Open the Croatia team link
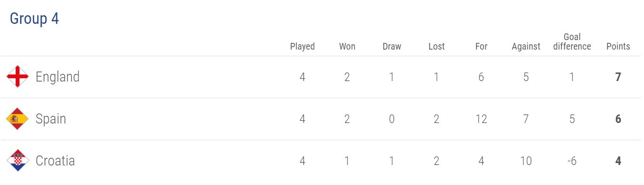Image resolution: width=644 pixels, height=185 pixels. pos(55,161)
